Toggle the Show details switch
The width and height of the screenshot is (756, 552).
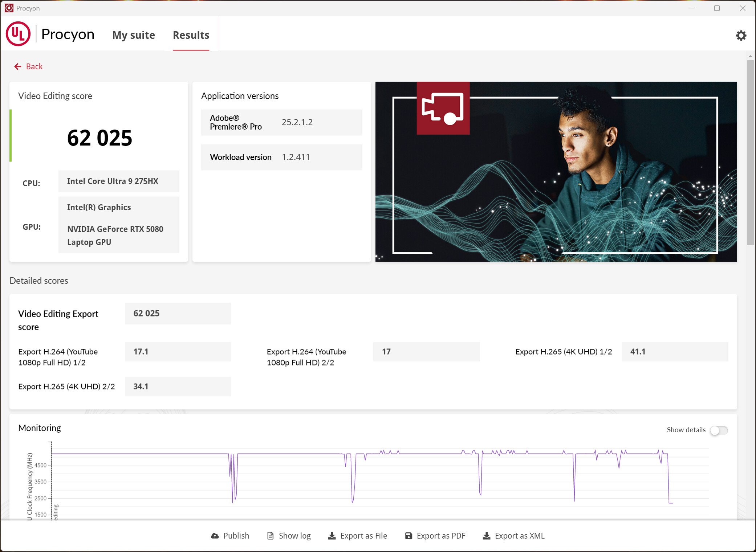tap(718, 430)
